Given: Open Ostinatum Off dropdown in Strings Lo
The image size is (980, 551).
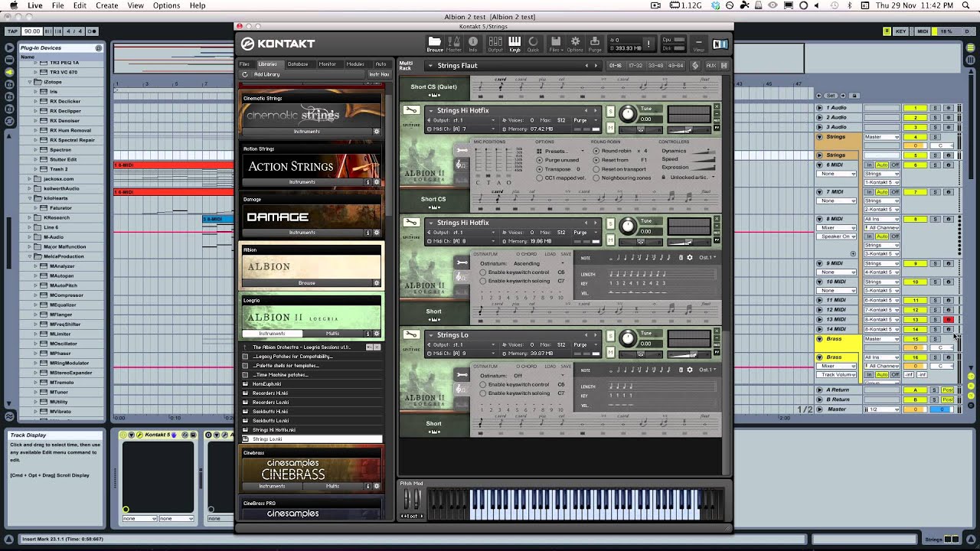Looking at the screenshot, I should click(539, 376).
